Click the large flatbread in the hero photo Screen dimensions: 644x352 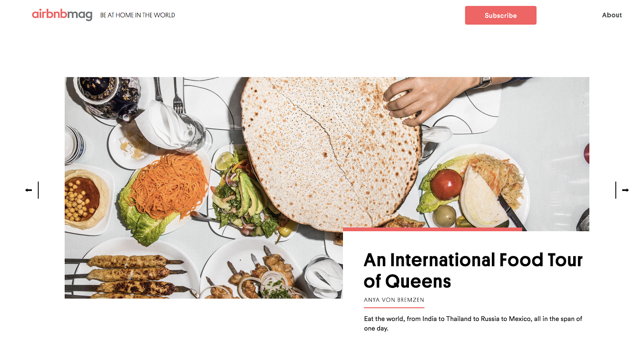pos(332,153)
